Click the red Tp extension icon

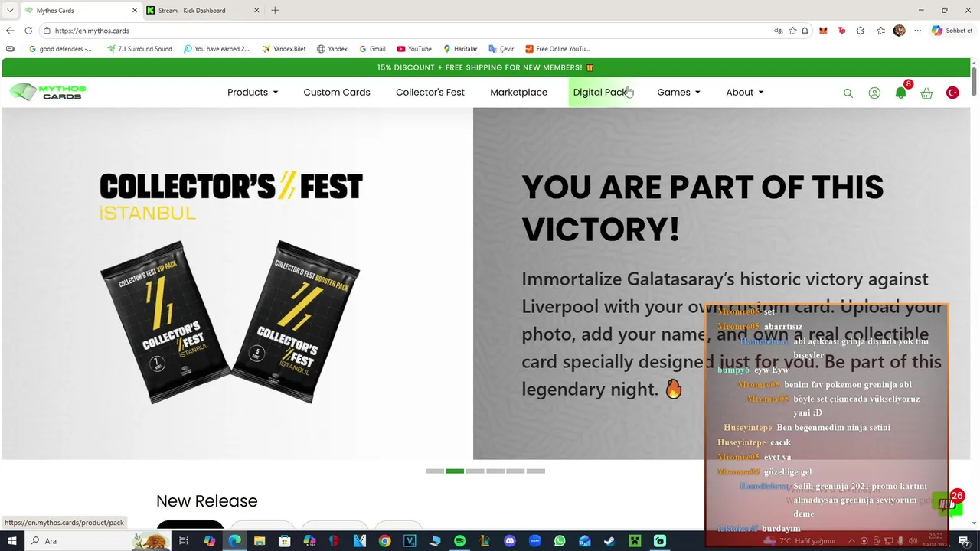click(x=841, y=31)
